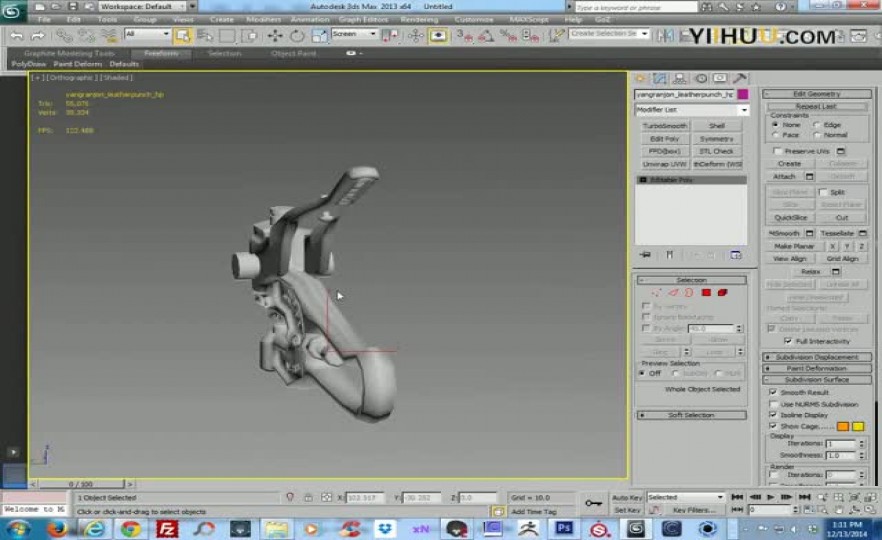Select Border sub-object level icon
Image resolution: width=882 pixels, height=540 pixels.
pyautogui.click(x=689, y=292)
